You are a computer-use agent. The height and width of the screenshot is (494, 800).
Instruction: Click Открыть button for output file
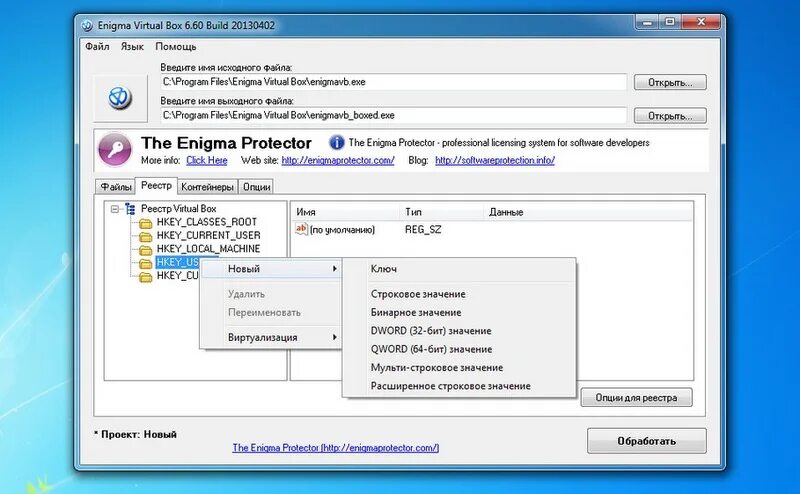click(670, 116)
